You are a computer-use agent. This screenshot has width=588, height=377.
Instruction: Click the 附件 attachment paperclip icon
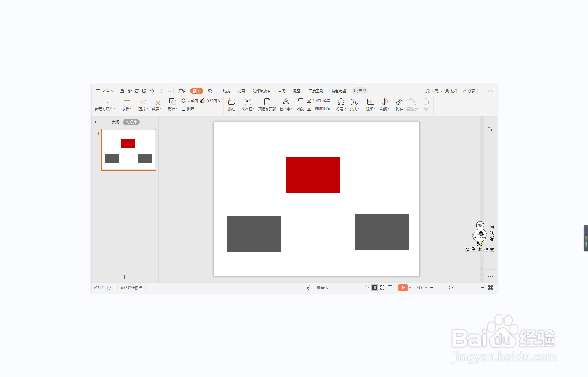(x=399, y=104)
